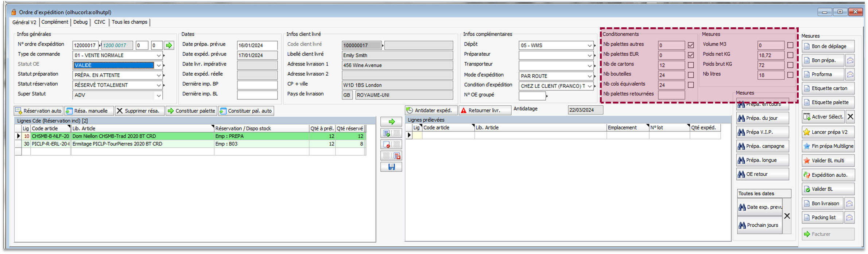868x254 pixels.
Task: Open the Type de commande dropdown
Action: [x=159, y=55]
